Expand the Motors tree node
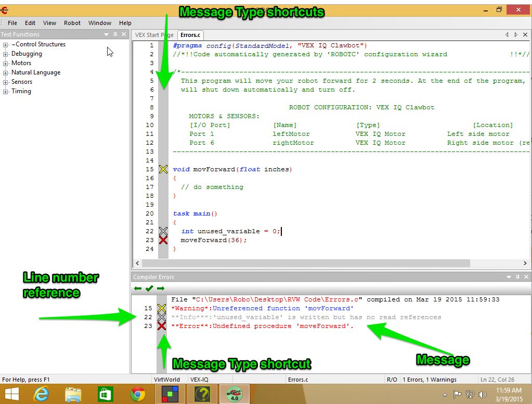The width and height of the screenshot is (532, 404). point(5,64)
